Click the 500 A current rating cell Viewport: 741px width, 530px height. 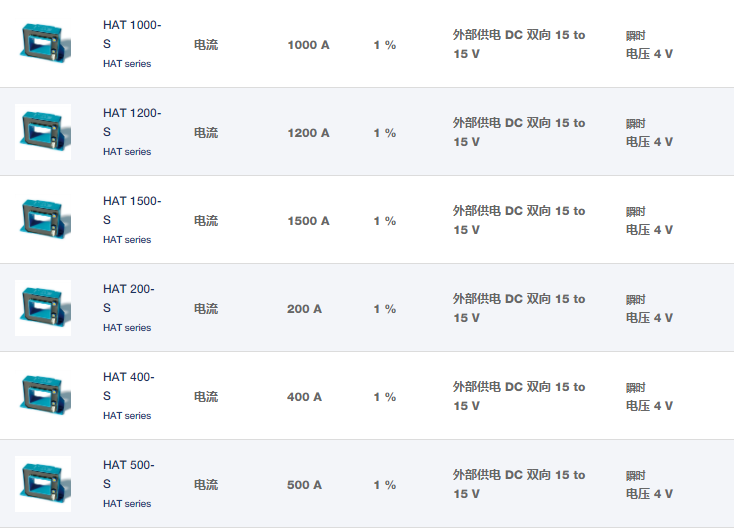coord(304,485)
